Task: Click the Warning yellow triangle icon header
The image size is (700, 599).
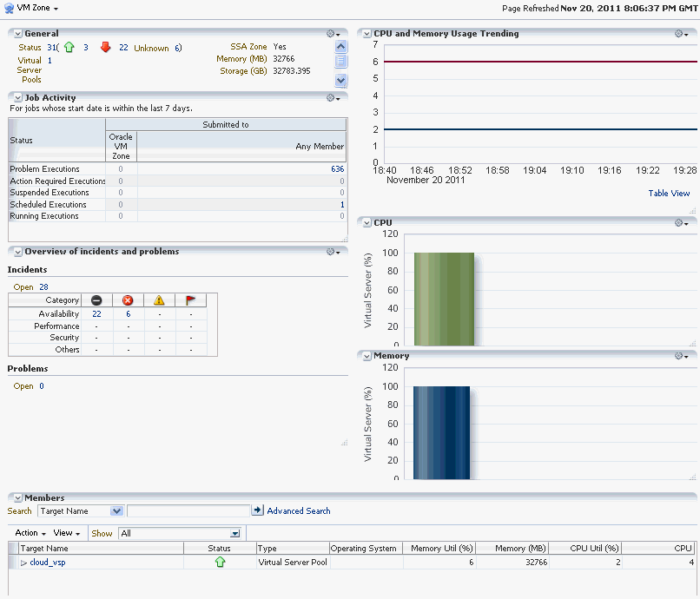Action: click(159, 300)
